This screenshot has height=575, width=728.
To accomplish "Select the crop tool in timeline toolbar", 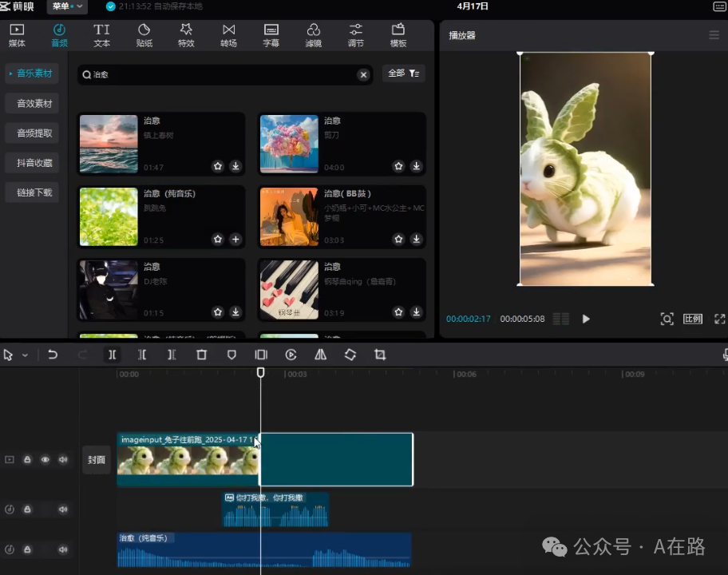I will click(380, 355).
